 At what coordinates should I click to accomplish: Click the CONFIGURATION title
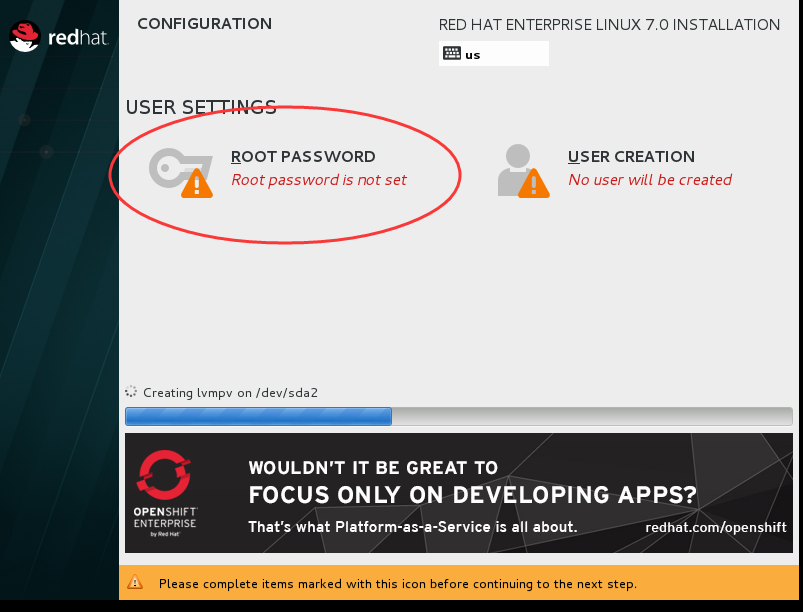205,24
